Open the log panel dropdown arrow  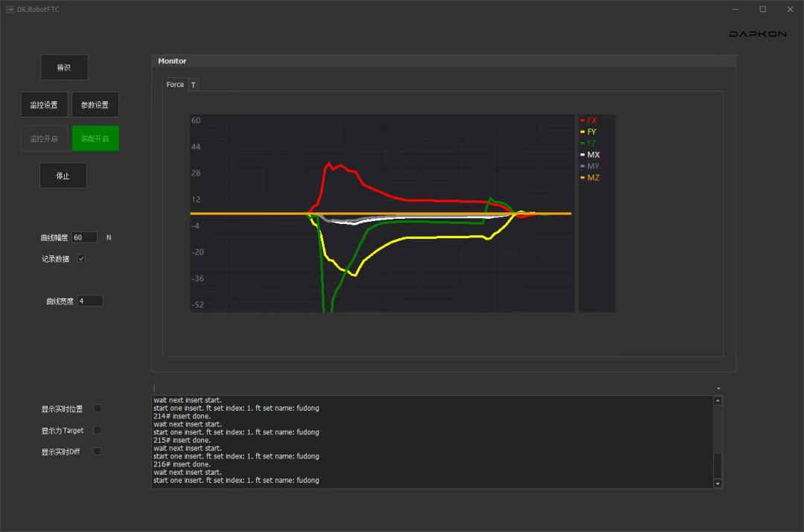pyautogui.click(x=718, y=388)
